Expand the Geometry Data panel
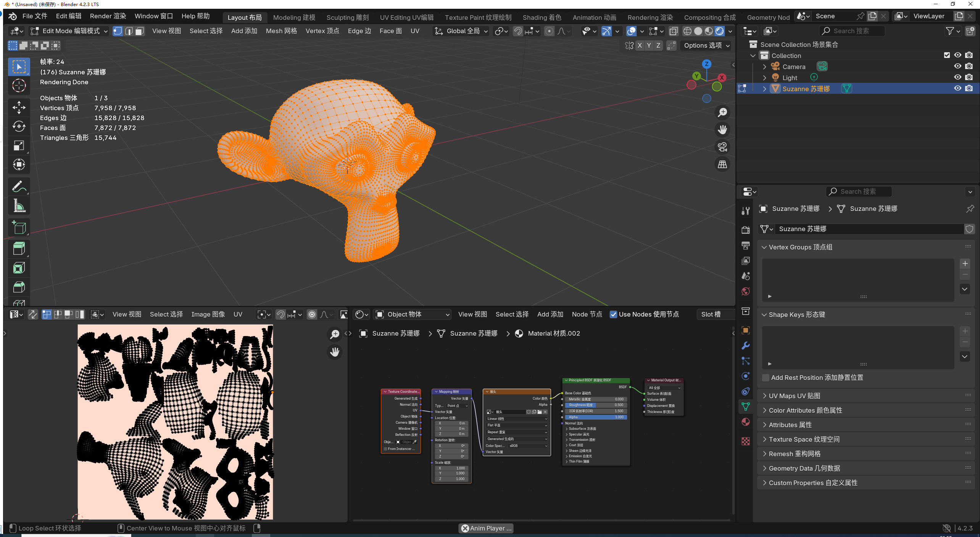This screenshot has height=537, width=980. point(764,468)
